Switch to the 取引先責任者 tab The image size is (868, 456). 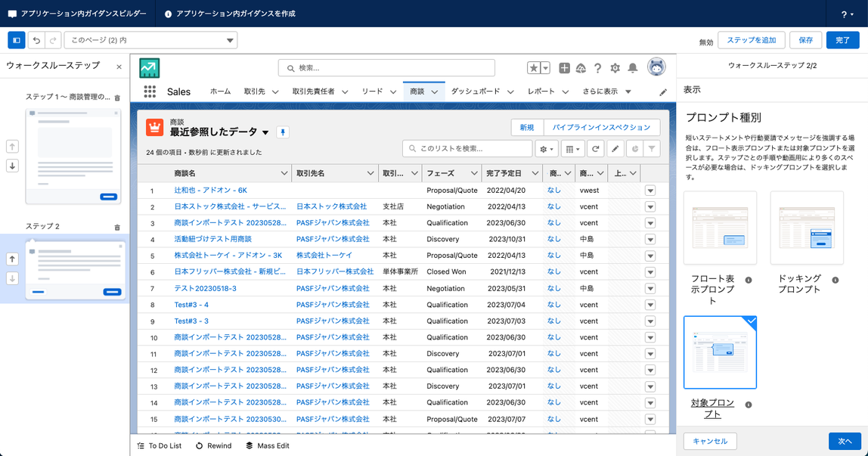313,92
